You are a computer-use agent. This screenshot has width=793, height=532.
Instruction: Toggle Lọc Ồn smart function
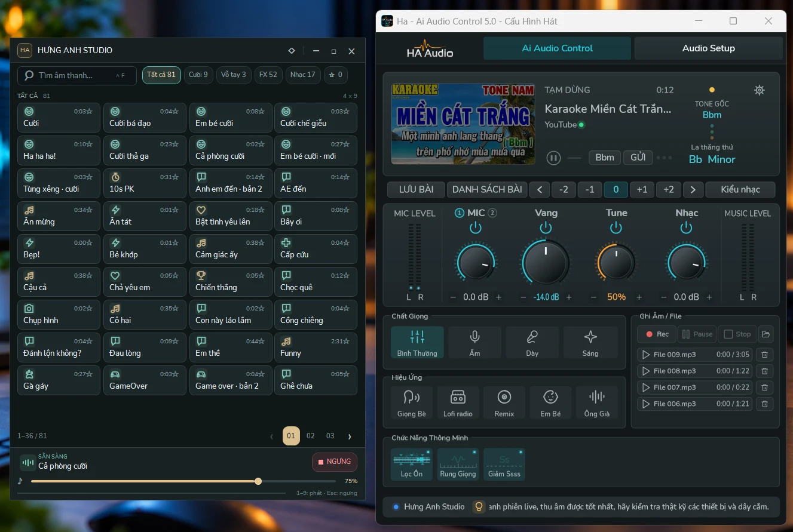411,464
